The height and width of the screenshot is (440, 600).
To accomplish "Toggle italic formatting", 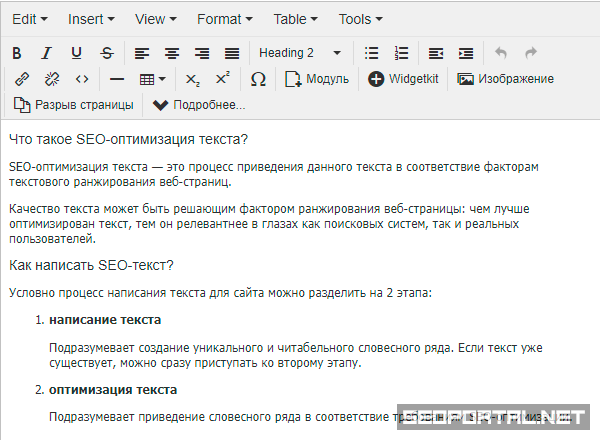I will click(x=46, y=53).
